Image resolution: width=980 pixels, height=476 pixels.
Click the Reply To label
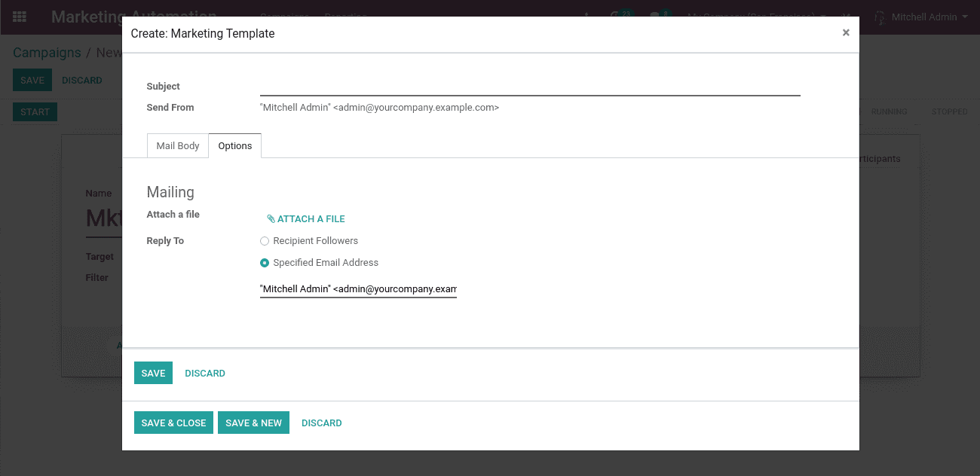point(165,241)
